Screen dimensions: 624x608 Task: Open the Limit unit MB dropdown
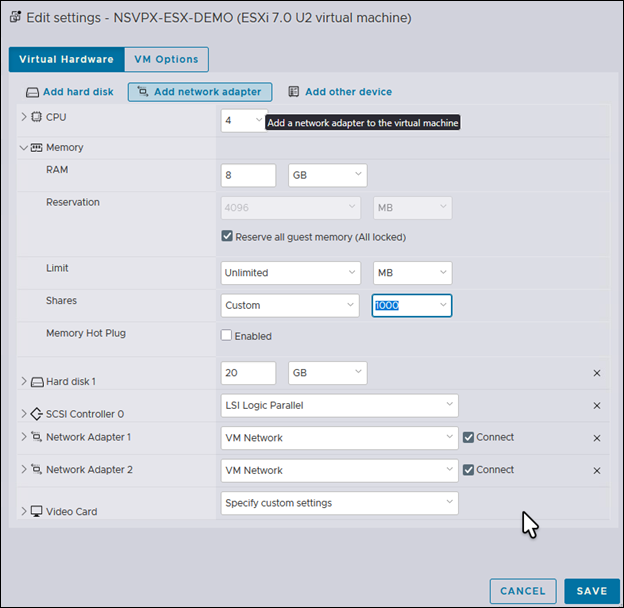click(412, 273)
